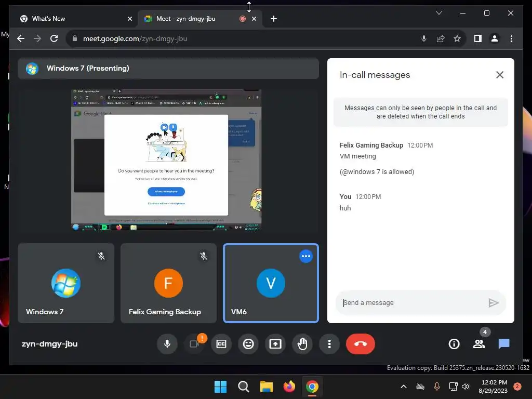Go back to previous page
The image size is (532, 399).
[21, 38]
